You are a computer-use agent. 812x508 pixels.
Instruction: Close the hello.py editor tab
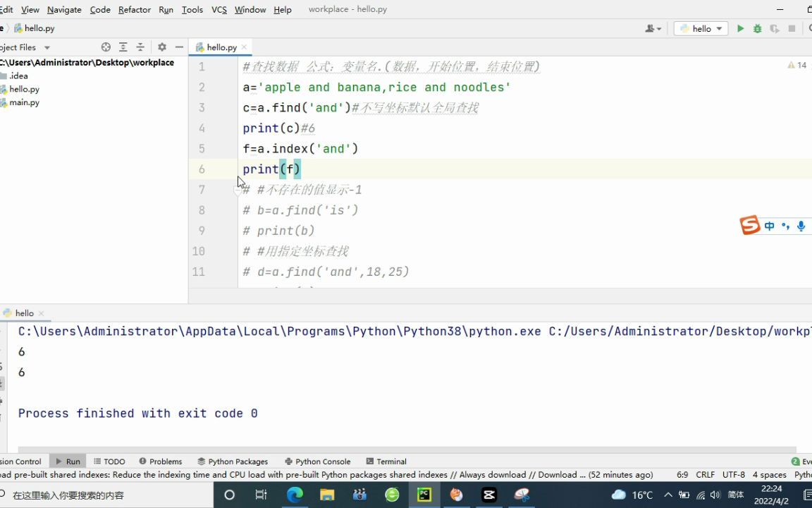point(244,47)
